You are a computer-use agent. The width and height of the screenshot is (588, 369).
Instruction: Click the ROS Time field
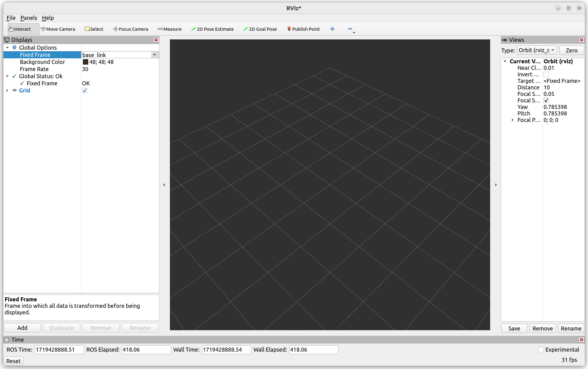point(59,349)
